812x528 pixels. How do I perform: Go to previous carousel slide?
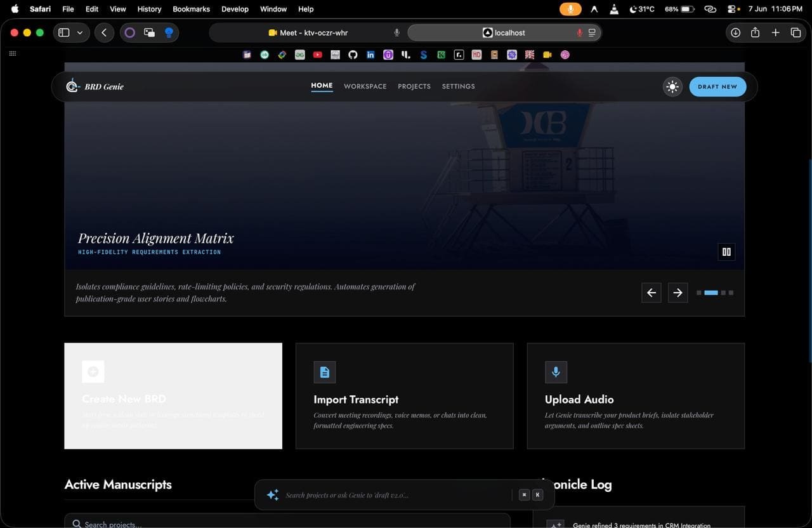(652, 293)
